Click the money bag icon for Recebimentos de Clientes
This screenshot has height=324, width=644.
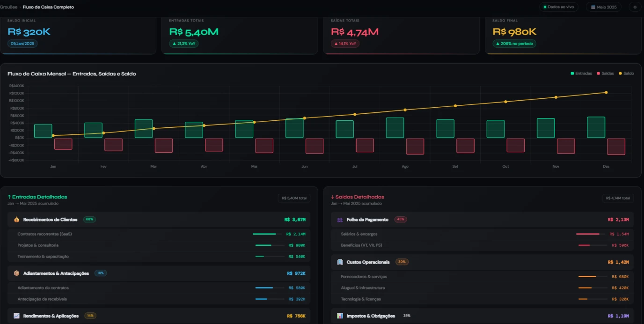(x=16, y=220)
